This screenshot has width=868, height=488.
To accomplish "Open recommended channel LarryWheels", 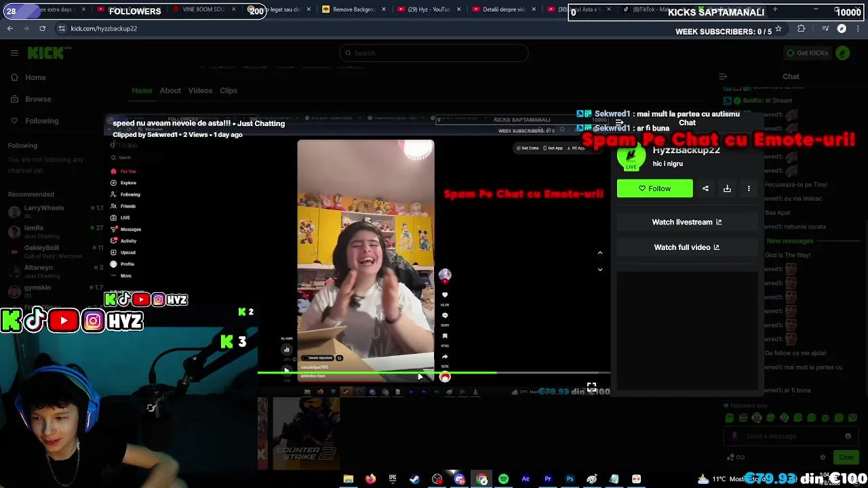I will pyautogui.click(x=54, y=211).
